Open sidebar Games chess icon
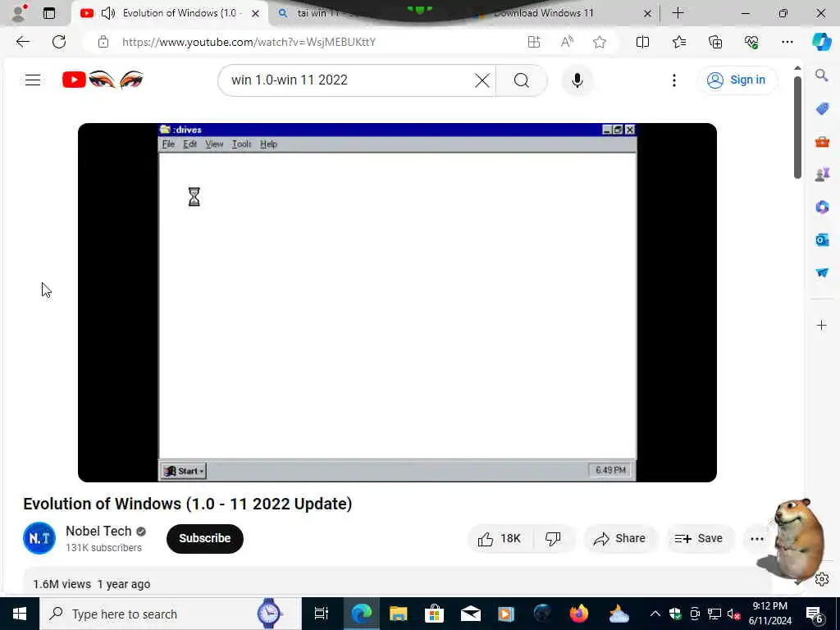The width and height of the screenshot is (840, 630). (x=822, y=174)
